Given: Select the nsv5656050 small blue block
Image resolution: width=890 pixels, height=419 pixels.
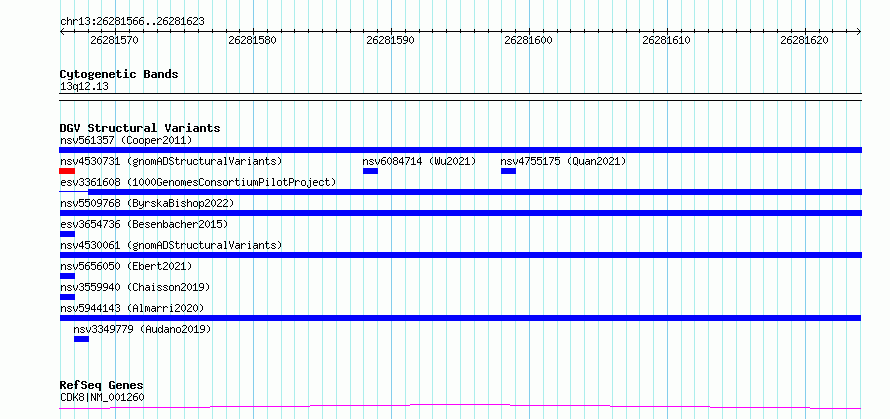Looking at the screenshot, I should point(67,276).
